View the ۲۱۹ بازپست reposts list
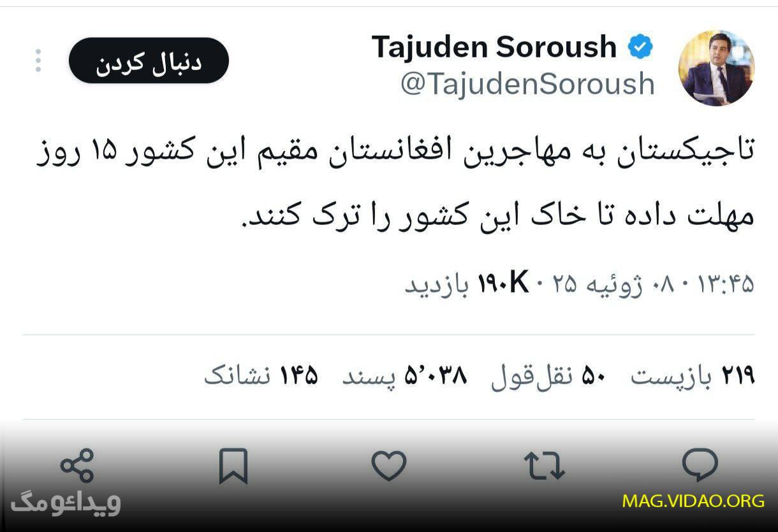 click(693, 376)
